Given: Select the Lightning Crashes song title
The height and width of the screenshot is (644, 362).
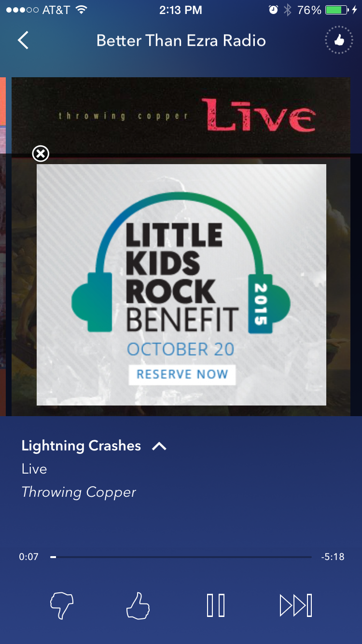Looking at the screenshot, I should (x=81, y=446).
